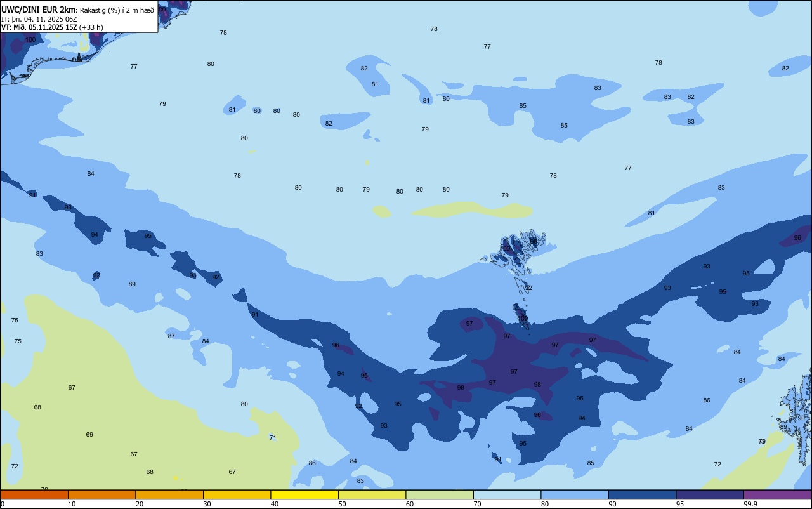The image size is (812, 509).
Task: Click the '(+33 h)' forecast offset text
Action: pyautogui.click(x=91, y=27)
